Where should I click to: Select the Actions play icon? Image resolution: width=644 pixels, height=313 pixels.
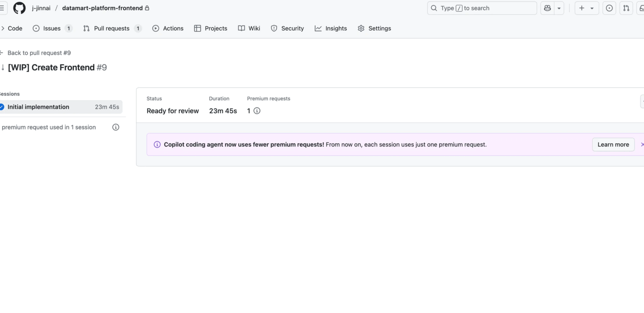[x=156, y=28]
